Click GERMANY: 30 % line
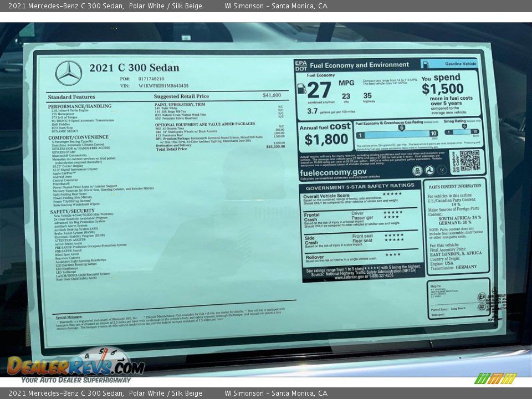 pyautogui.click(x=455, y=223)
